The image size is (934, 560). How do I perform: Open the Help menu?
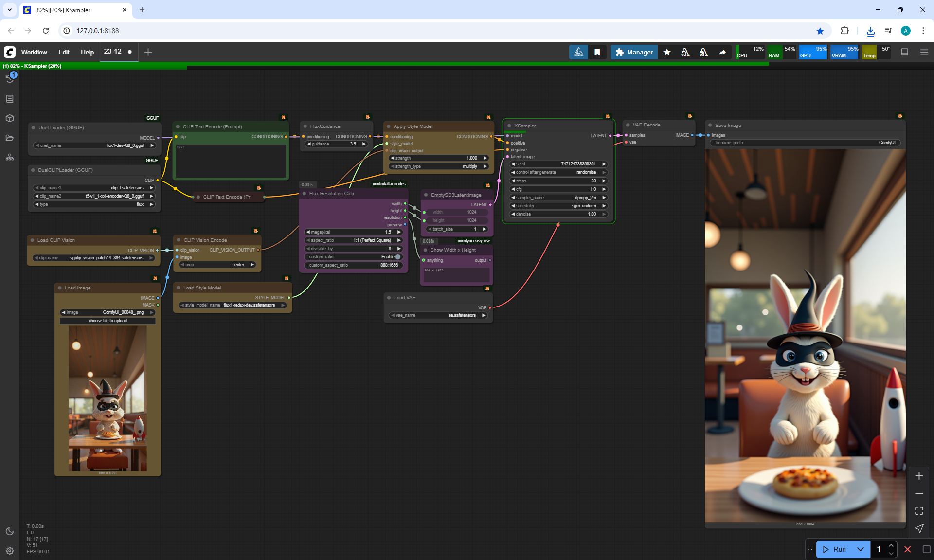coord(87,52)
